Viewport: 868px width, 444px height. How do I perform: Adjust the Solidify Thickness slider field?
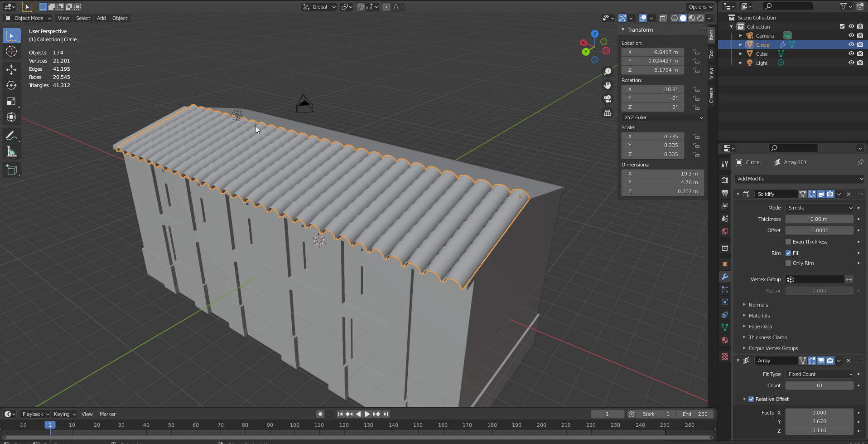tap(820, 219)
